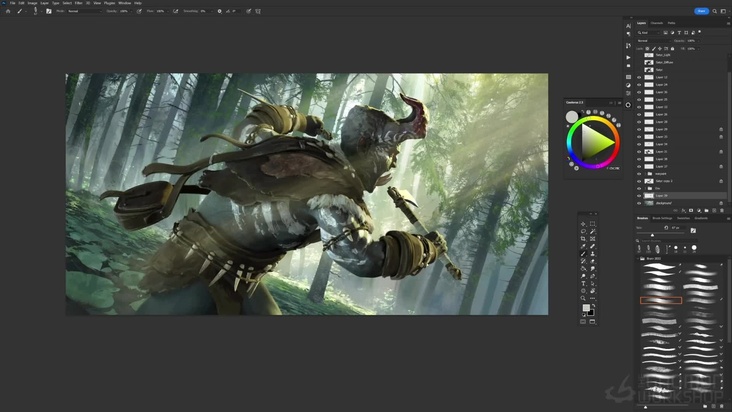Open the Layers panel flyout menu
Image resolution: width=732 pixels, height=412 pixels.
[x=728, y=23]
